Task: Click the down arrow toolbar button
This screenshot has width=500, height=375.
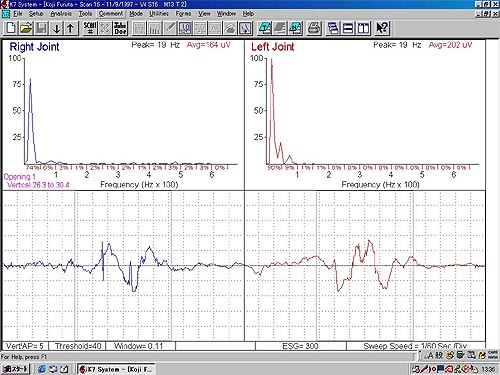Action: 57,28
